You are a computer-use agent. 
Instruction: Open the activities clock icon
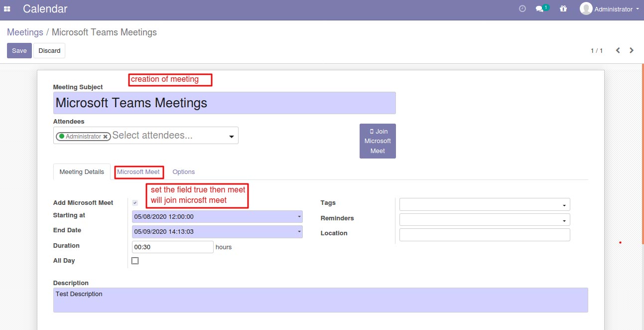pyautogui.click(x=522, y=8)
